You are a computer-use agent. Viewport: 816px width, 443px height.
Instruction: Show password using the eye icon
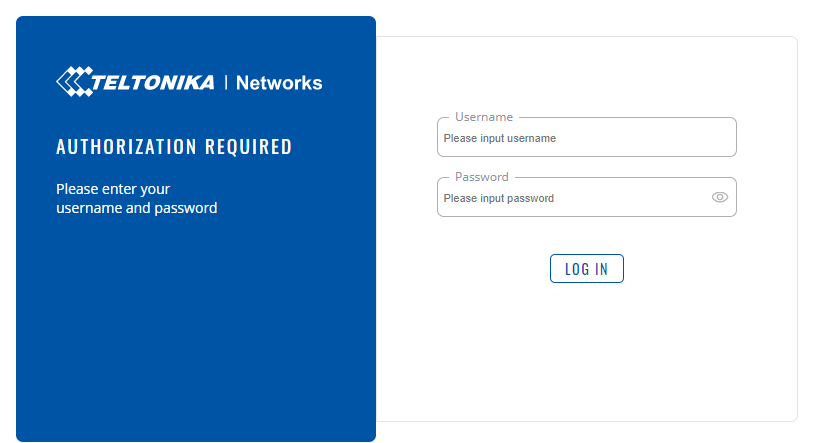[x=720, y=197]
